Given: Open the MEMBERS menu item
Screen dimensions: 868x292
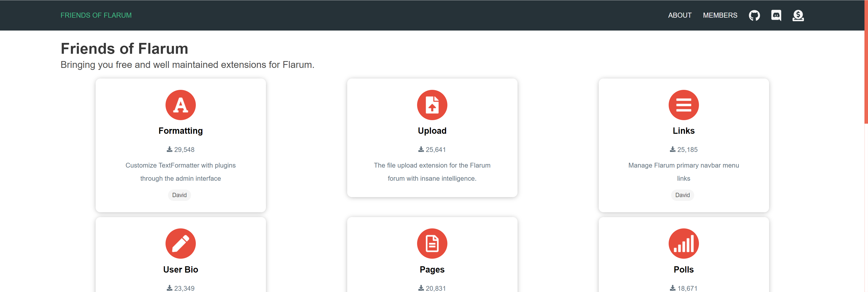Looking at the screenshot, I should (720, 15).
